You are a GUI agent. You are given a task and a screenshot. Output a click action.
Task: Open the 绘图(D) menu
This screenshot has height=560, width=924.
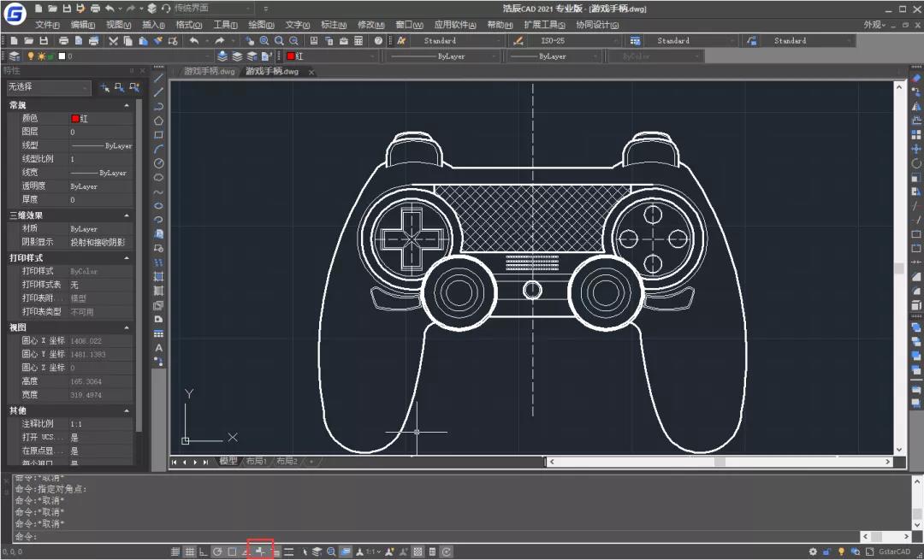(261, 25)
